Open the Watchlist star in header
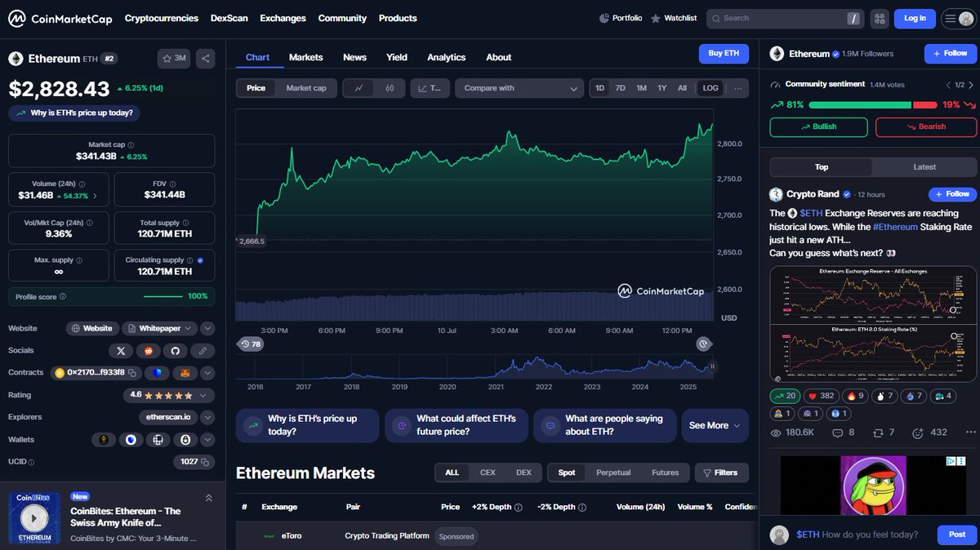Screen dimensions: 980x550 [674, 18]
